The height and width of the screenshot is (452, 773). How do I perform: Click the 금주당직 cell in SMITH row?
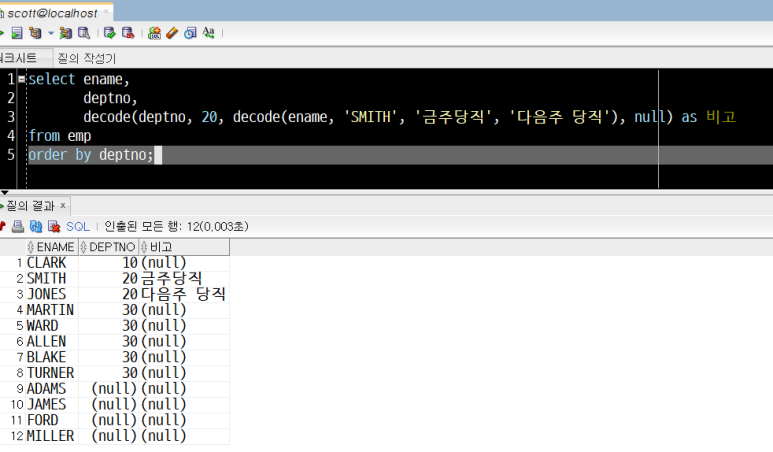tap(184, 278)
